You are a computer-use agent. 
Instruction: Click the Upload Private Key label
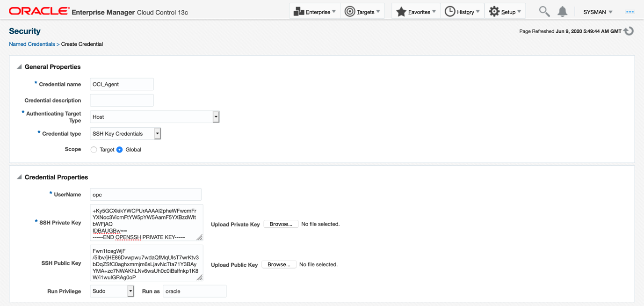(235, 225)
